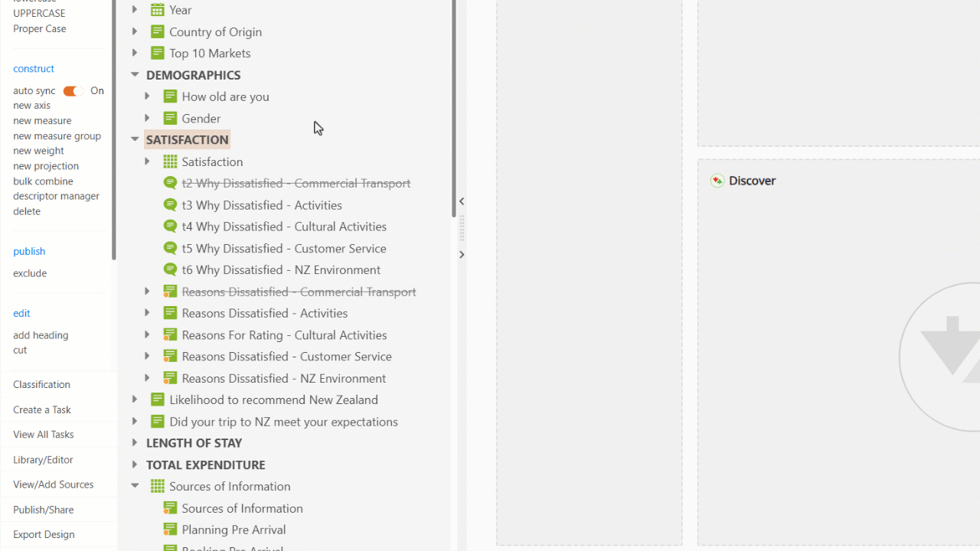The height and width of the screenshot is (551, 980).
Task: Click the new measure group link
Action: (x=57, y=136)
